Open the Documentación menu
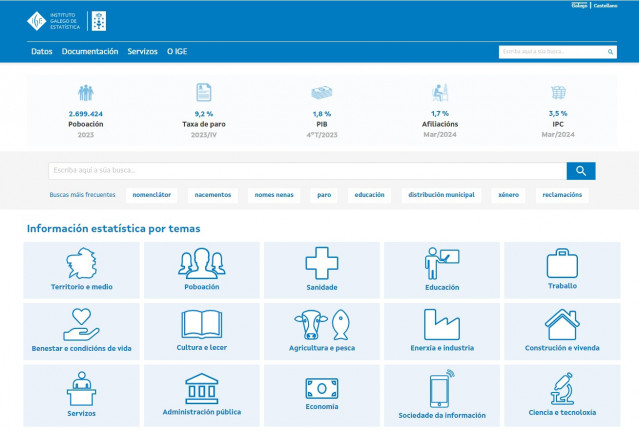The width and height of the screenshot is (639, 433). (90, 52)
